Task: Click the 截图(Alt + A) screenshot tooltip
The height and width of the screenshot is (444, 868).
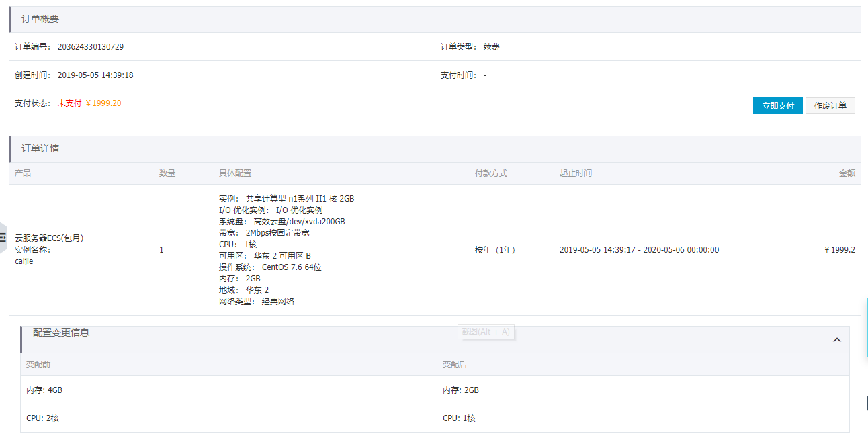Action: 485,331
